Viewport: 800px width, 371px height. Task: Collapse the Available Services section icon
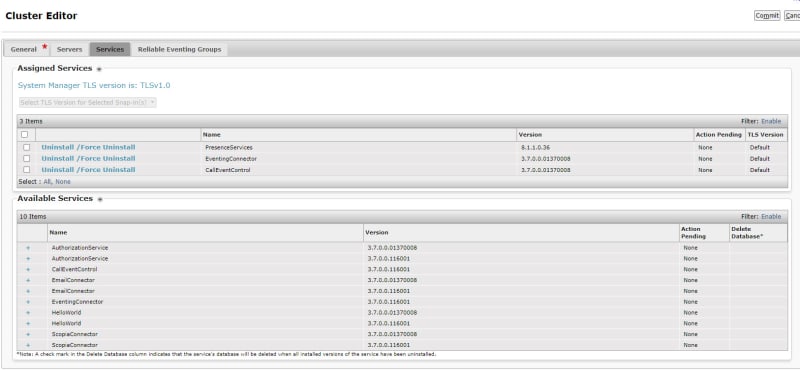coord(99,199)
